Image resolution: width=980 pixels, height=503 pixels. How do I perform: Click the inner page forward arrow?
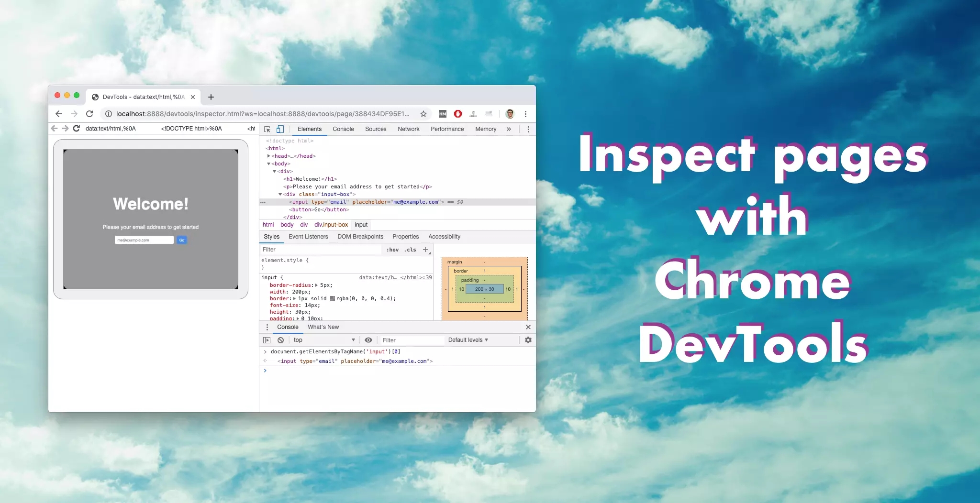65,129
